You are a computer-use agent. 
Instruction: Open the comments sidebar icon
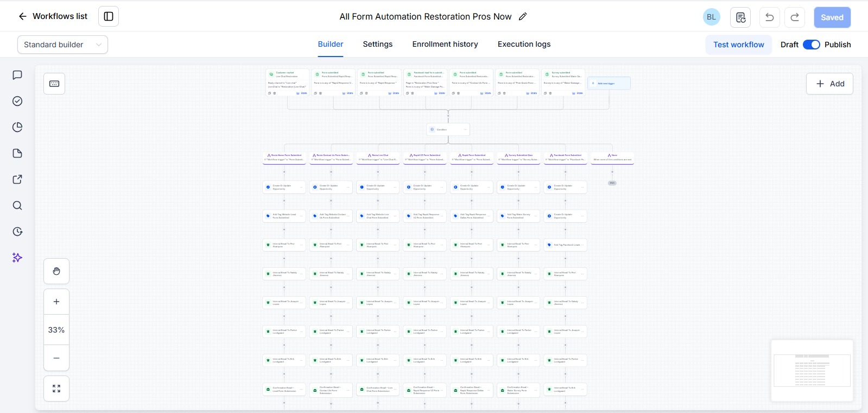[x=17, y=75]
